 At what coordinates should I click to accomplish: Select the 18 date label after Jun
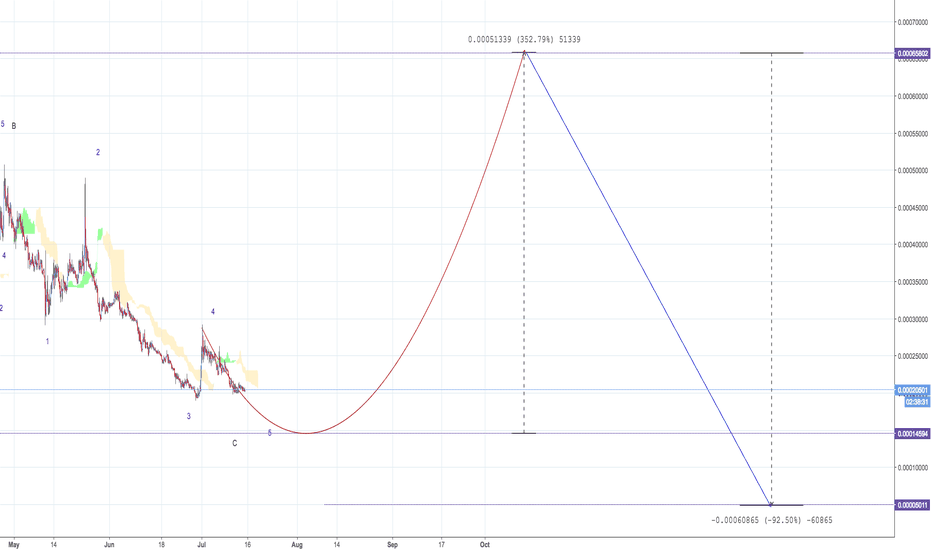point(161,544)
